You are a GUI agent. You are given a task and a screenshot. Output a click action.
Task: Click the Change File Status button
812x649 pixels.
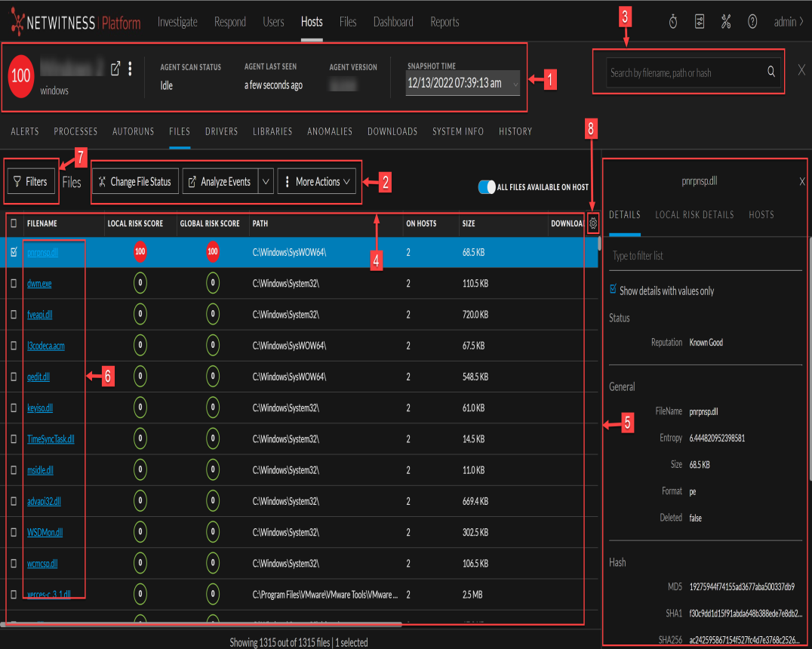(x=134, y=181)
